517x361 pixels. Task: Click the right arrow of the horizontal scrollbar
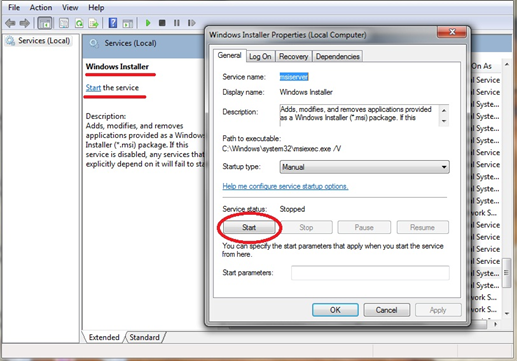pyautogui.click(x=495, y=324)
